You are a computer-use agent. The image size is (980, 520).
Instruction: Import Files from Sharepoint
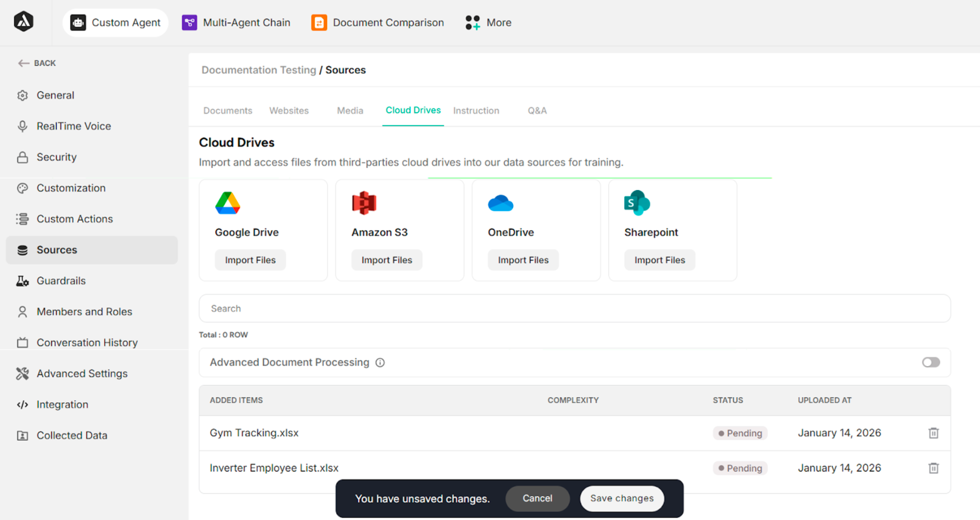click(660, 260)
